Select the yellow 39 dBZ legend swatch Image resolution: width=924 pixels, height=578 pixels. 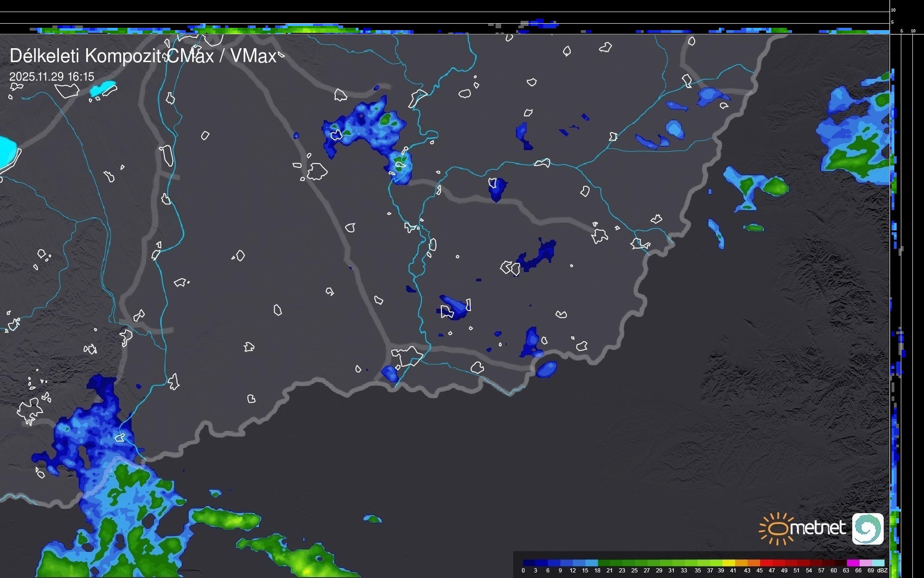tap(729, 563)
